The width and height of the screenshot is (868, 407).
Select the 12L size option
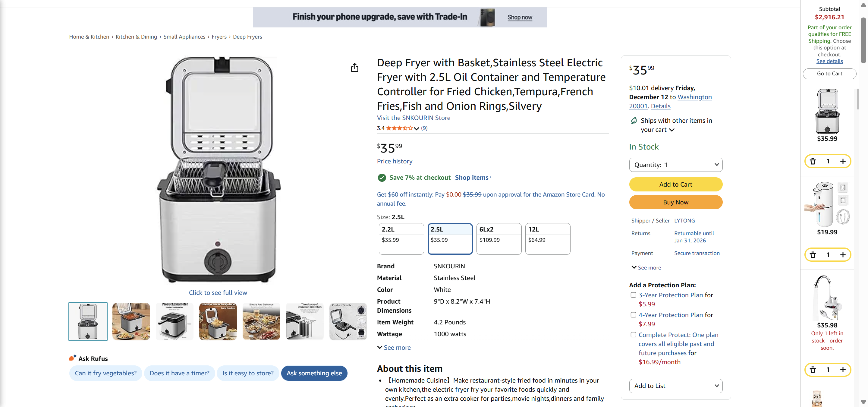click(x=547, y=238)
